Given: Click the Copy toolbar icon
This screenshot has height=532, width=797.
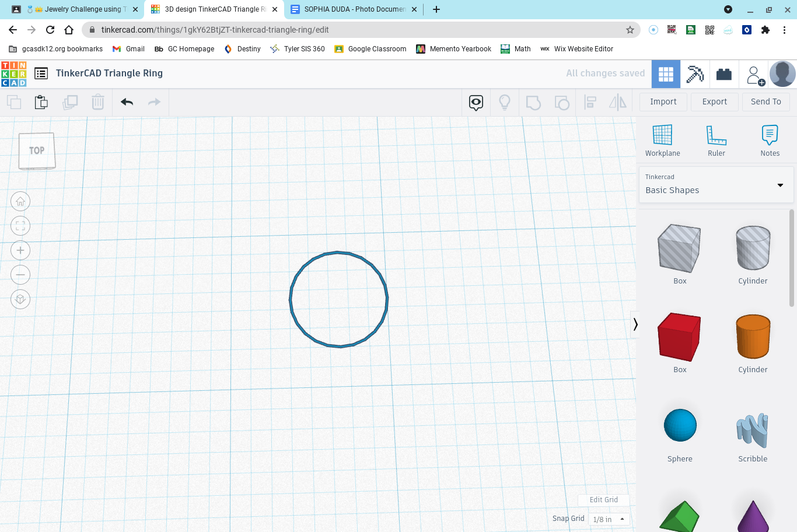Looking at the screenshot, I should (14, 102).
